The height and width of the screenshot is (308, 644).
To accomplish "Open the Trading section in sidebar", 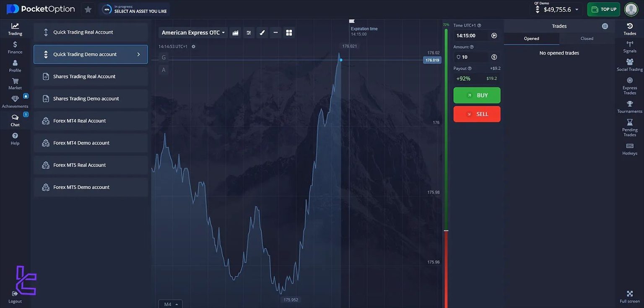I will point(15,28).
